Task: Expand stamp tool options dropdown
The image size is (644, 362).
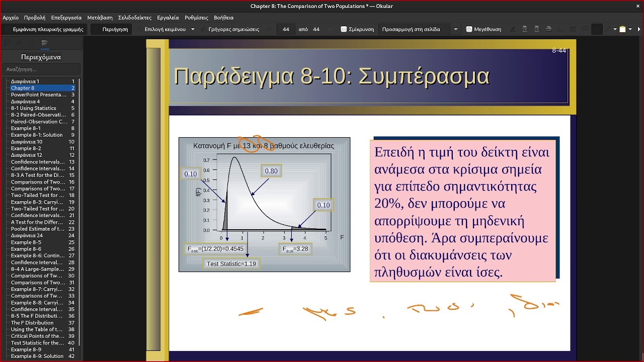Action: click(630, 29)
